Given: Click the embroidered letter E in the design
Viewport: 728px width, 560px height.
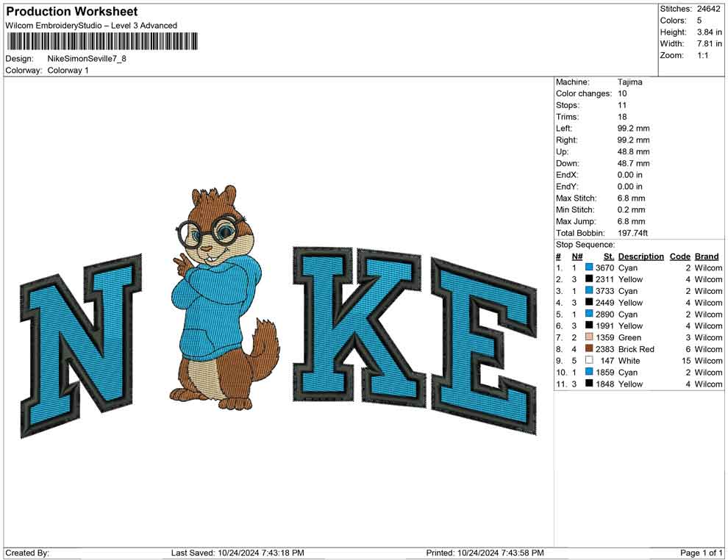Looking at the screenshot, I should coord(485,345).
